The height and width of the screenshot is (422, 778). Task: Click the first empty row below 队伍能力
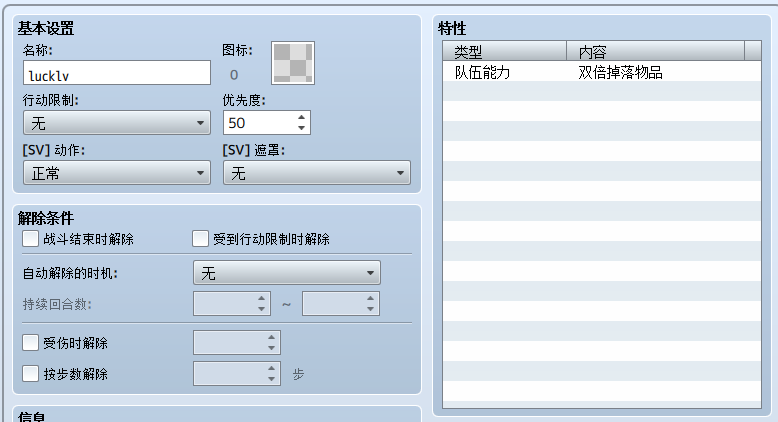point(602,91)
